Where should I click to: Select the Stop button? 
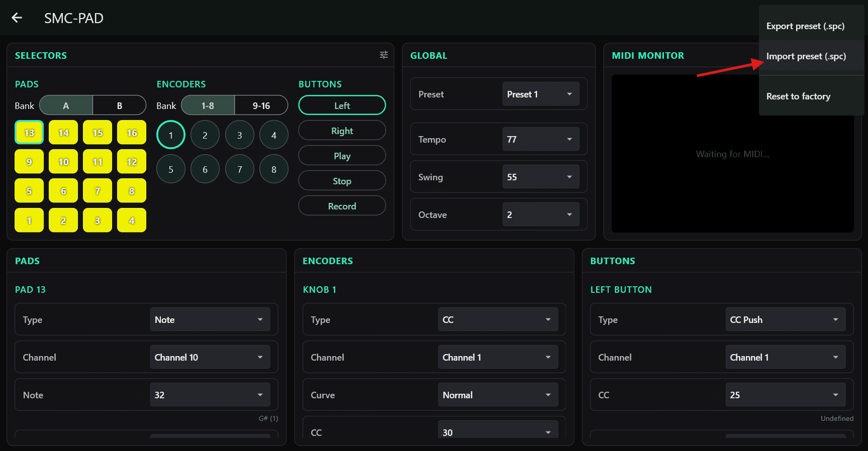[x=342, y=181]
